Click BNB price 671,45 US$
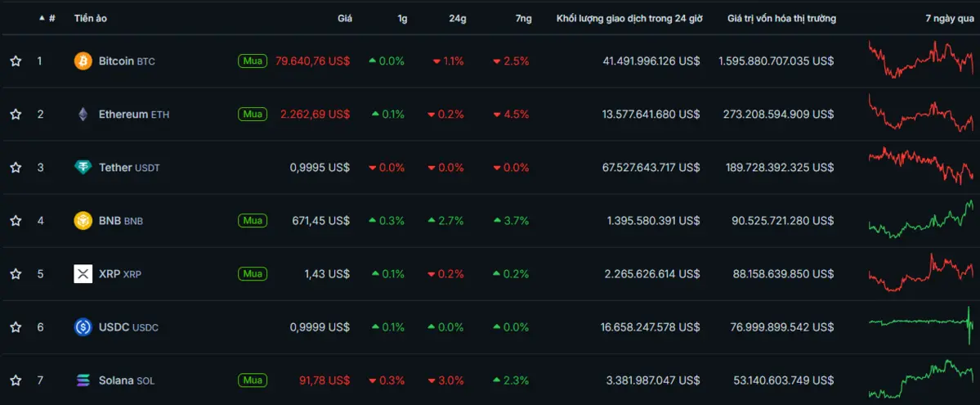This screenshot has height=405, width=980. (321, 221)
